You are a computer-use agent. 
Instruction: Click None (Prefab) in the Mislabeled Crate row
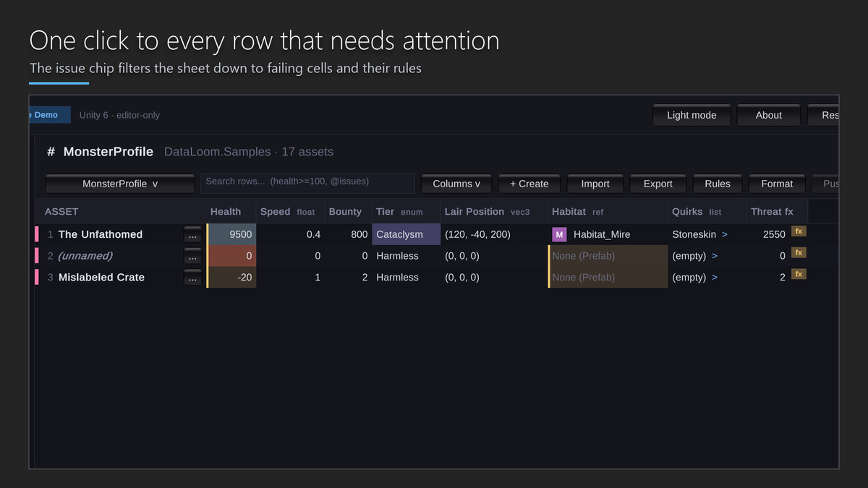pyautogui.click(x=608, y=277)
